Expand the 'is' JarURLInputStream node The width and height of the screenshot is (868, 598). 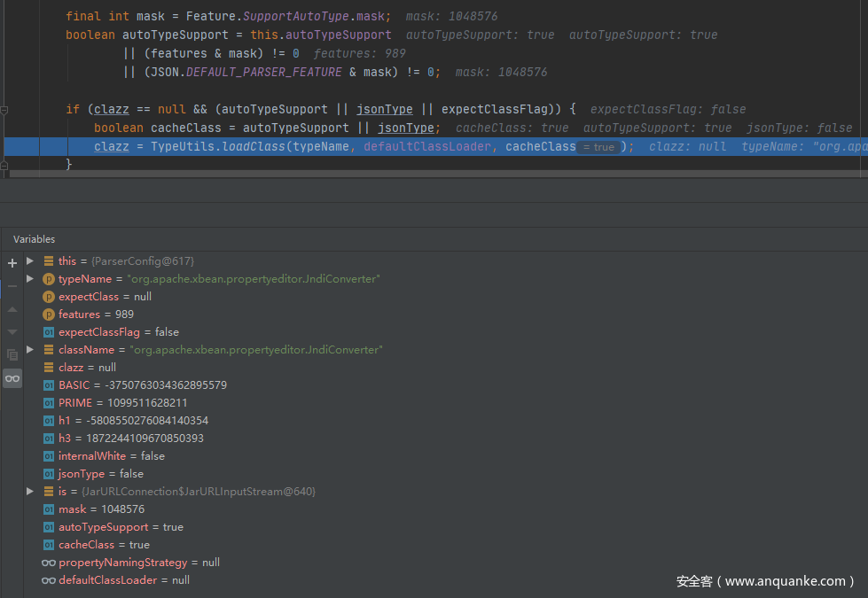[x=30, y=491]
